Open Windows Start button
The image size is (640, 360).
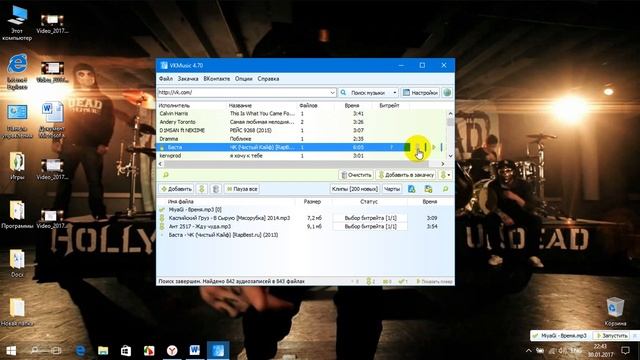pos(11,350)
